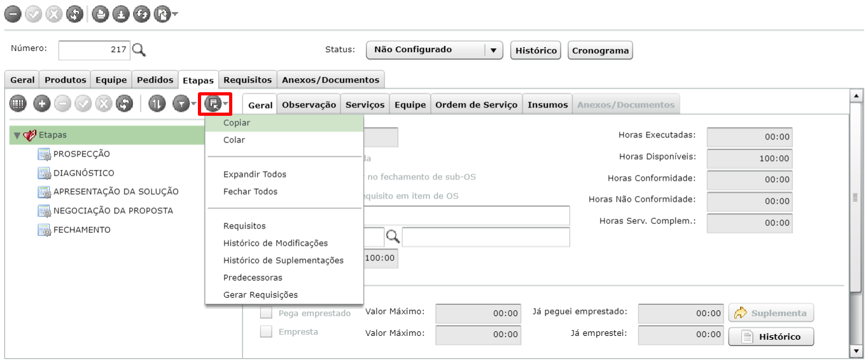Click the grid view icon in the Etapas toolbar

tap(18, 103)
